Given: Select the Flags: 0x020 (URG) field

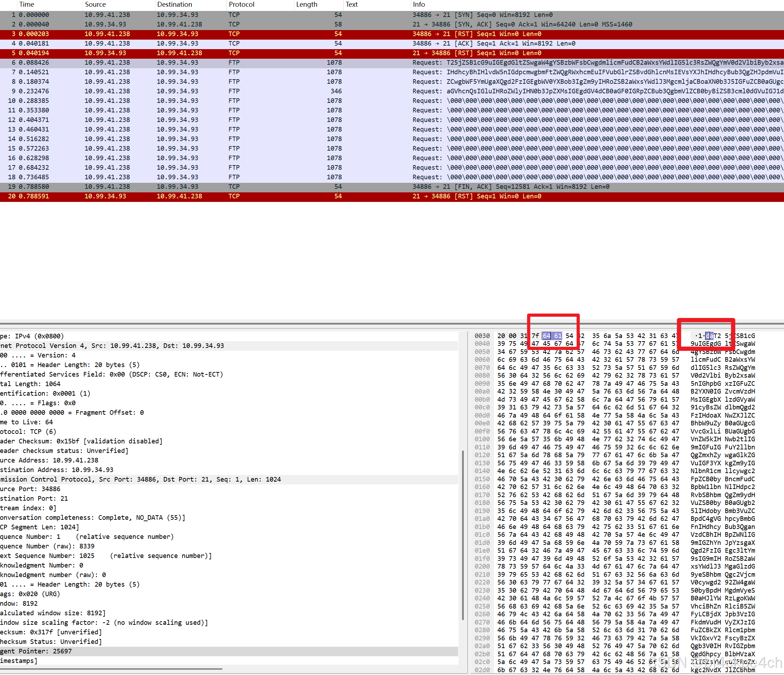Looking at the screenshot, I should click(x=30, y=594).
